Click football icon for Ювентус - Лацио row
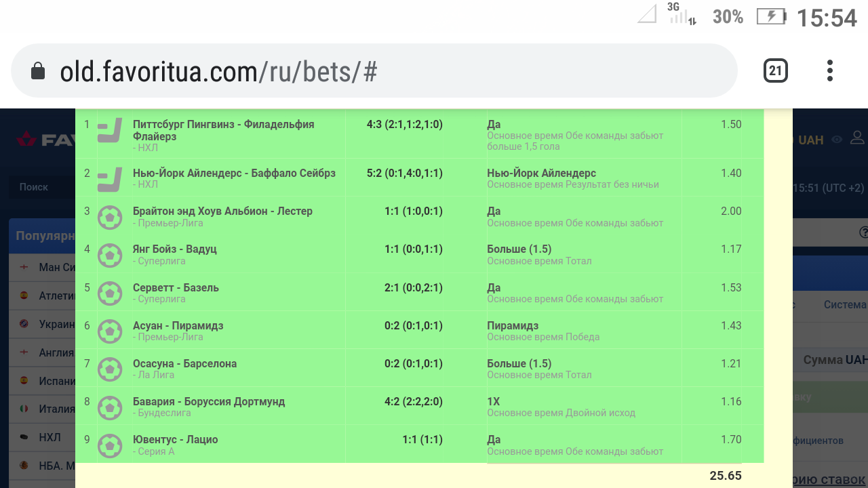Screen dimensions: 868x488 click(110, 445)
